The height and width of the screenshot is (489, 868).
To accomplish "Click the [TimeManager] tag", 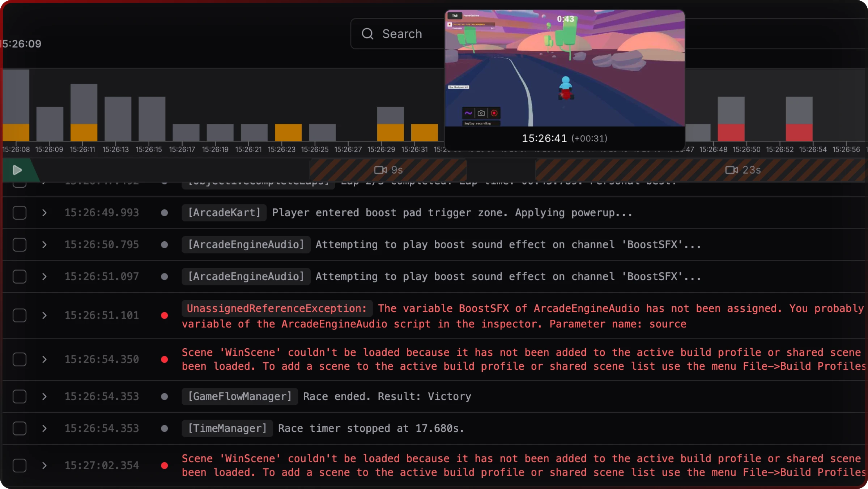I will point(227,428).
